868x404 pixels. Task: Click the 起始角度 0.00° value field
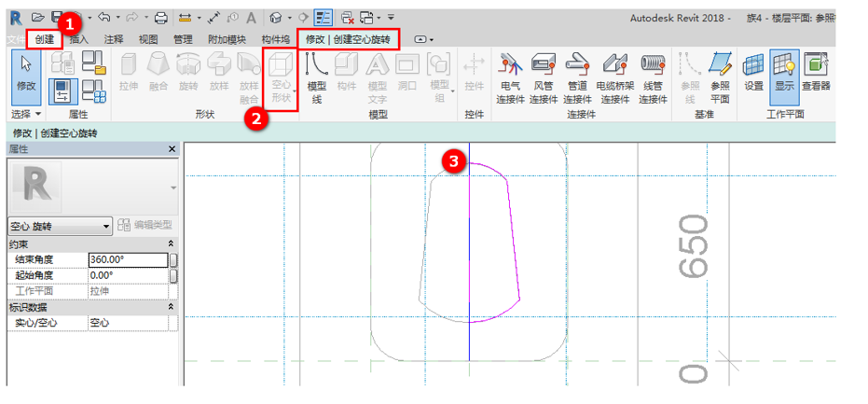pos(128,275)
